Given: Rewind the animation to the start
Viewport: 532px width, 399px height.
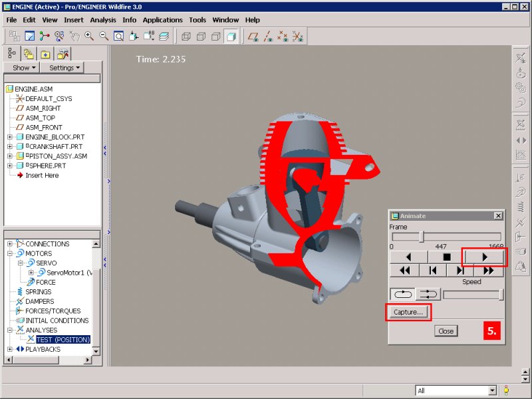Looking at the screenshot, I should pyautogui.click(x=404, y=271).
